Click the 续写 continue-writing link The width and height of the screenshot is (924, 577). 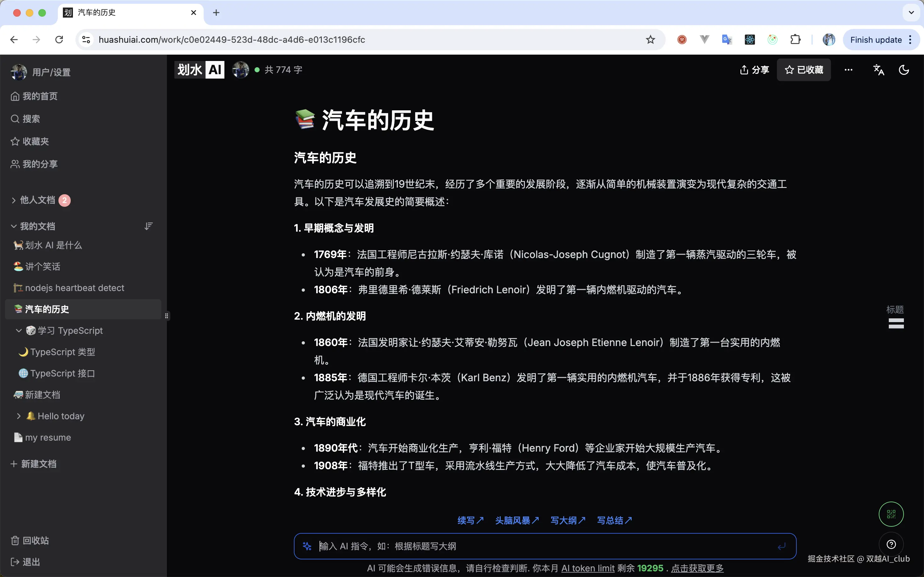[x=470, y=520]
